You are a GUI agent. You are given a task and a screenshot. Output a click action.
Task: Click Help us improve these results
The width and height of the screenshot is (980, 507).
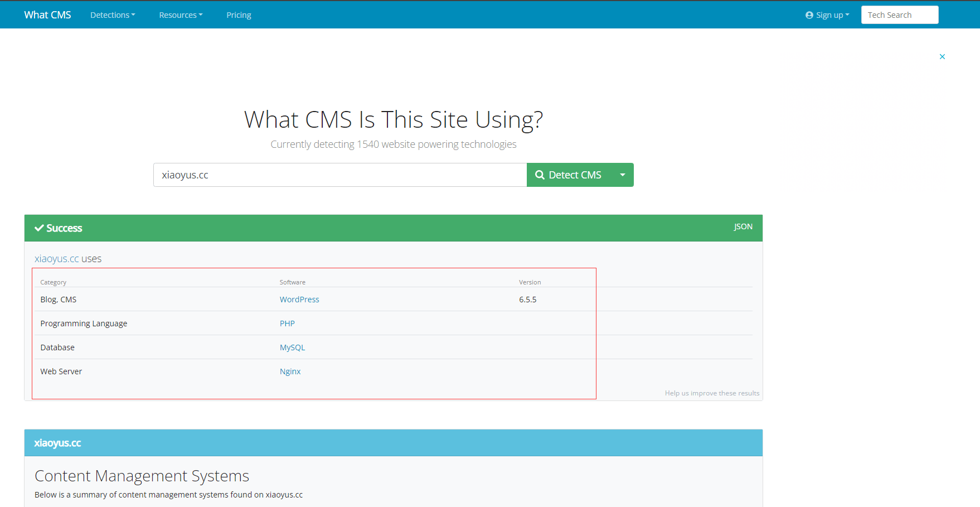712,393
